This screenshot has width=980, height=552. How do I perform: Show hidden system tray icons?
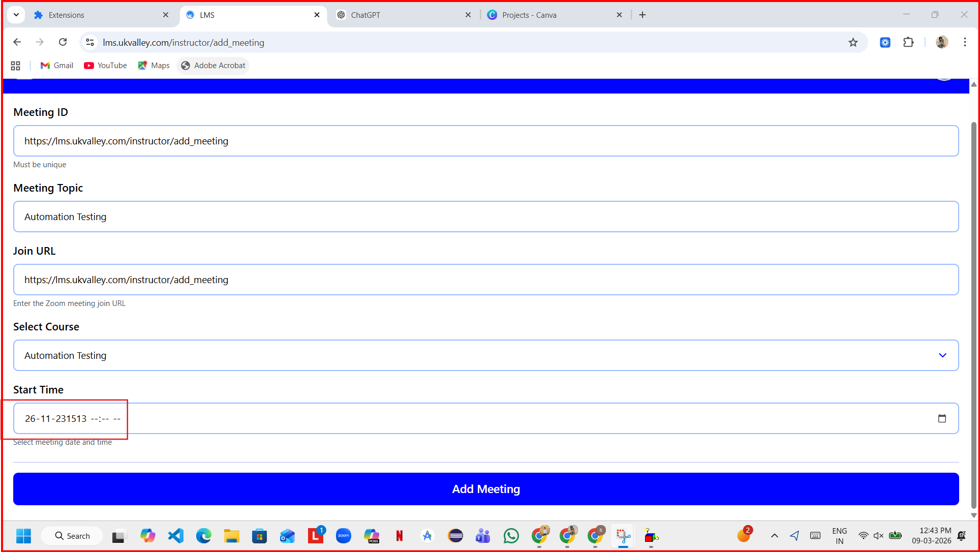[x=774, y=536]
